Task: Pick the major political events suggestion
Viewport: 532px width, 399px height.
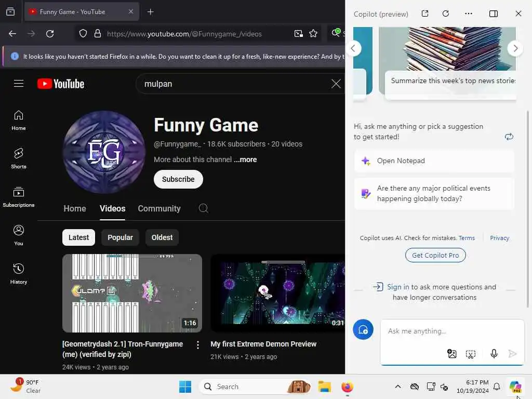Action: [434, 193]
